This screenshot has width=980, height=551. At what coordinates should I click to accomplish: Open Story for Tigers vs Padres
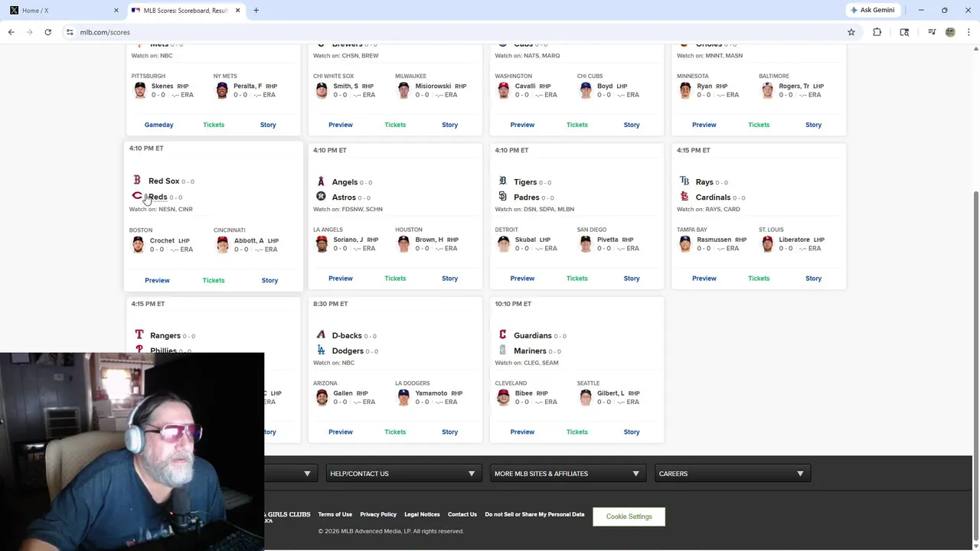coord(632,279)
